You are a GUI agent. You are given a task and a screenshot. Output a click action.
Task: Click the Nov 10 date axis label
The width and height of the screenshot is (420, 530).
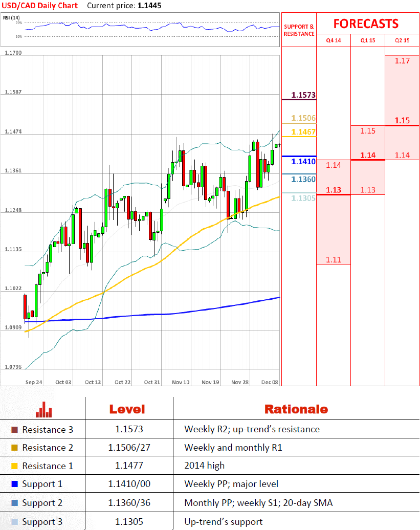point(181,382)
